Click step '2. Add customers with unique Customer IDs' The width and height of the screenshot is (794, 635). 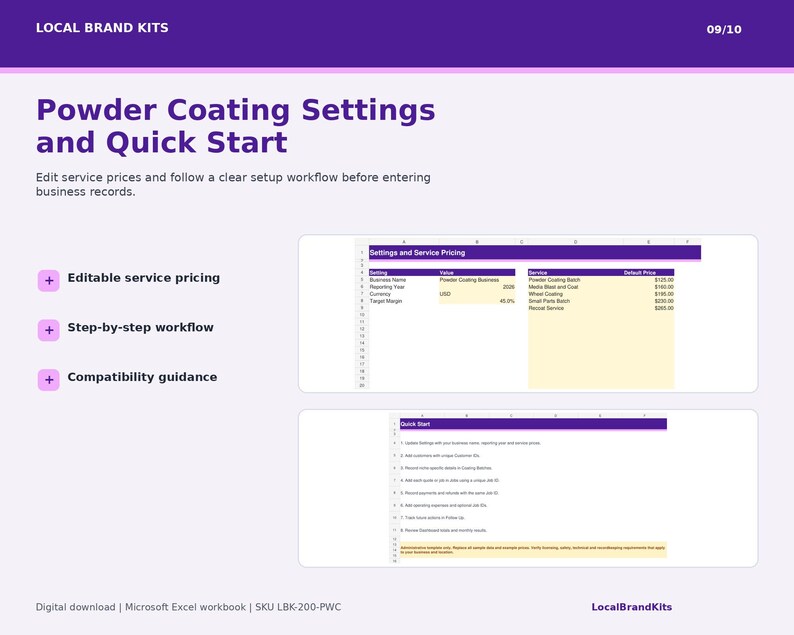point(440,456)
